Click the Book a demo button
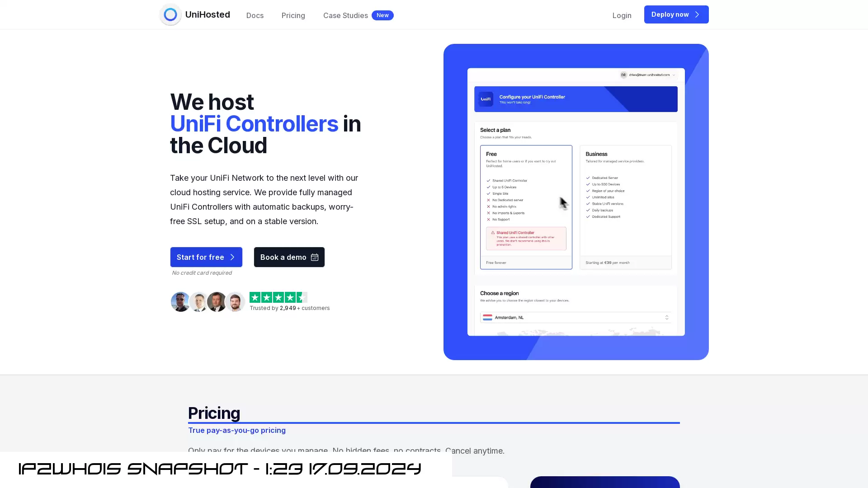The width and height of the screenshot is (868, 488). pyautogui.click(x=289, y=257)
